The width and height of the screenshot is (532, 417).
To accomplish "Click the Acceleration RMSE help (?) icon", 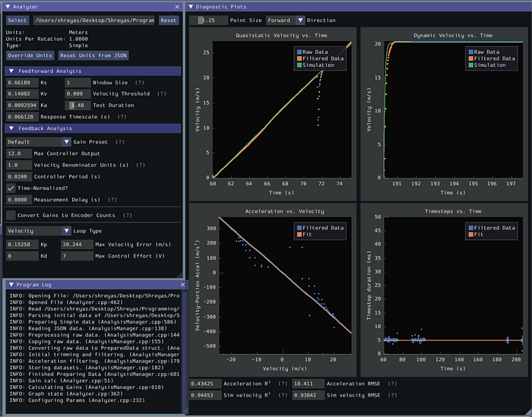I will [393, 384].
